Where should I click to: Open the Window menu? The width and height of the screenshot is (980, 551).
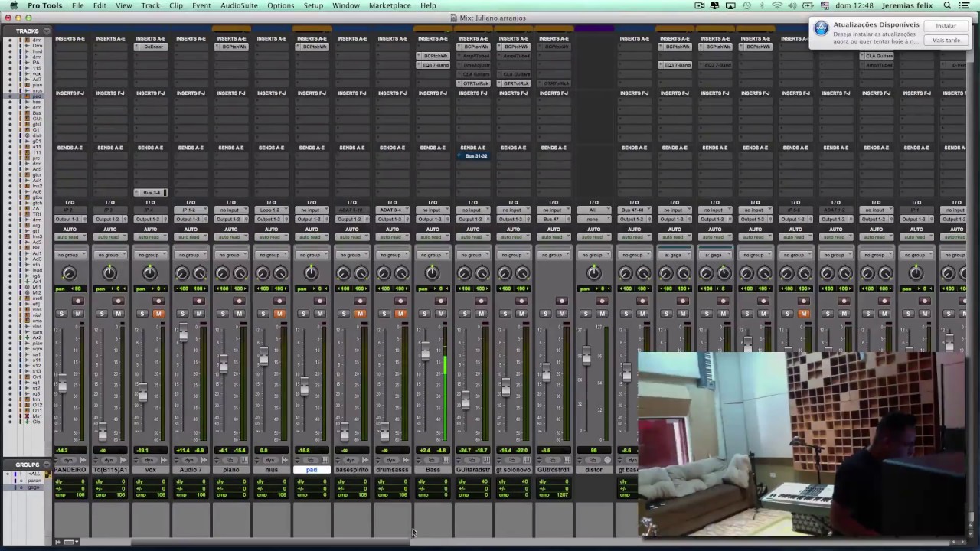pos(346,5)
